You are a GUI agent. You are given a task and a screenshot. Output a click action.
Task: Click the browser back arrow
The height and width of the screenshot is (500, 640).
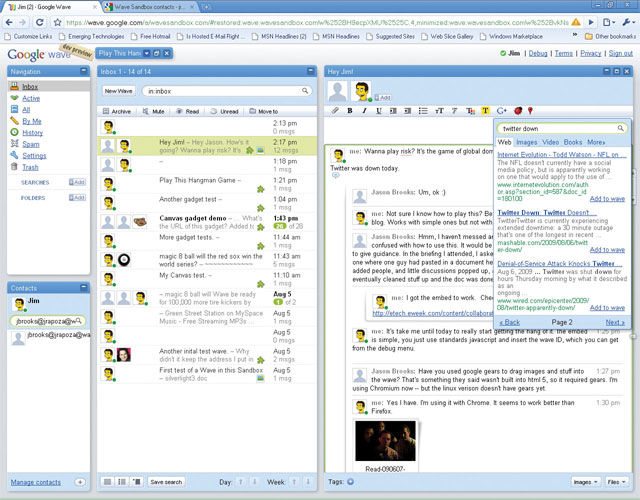9,22
